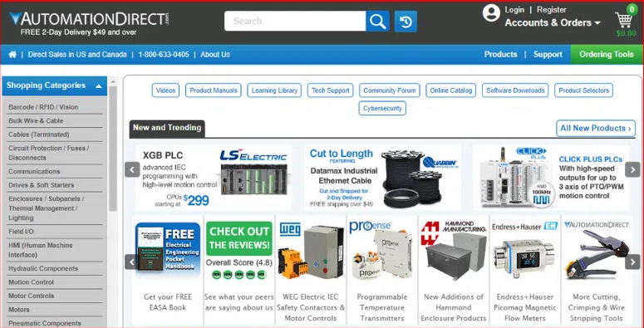Click the Register link
Viewport: 644px width, 328px height.
(552, 9)
